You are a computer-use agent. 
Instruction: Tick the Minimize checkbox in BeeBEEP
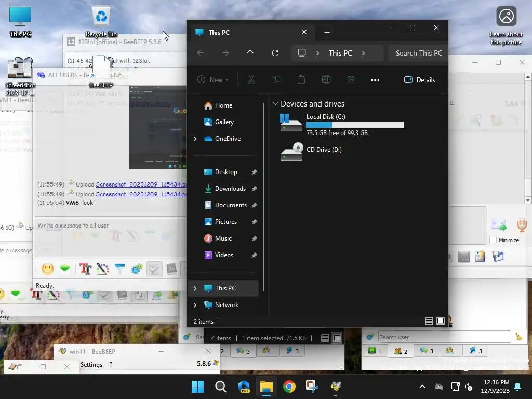[x=493, y=240]
